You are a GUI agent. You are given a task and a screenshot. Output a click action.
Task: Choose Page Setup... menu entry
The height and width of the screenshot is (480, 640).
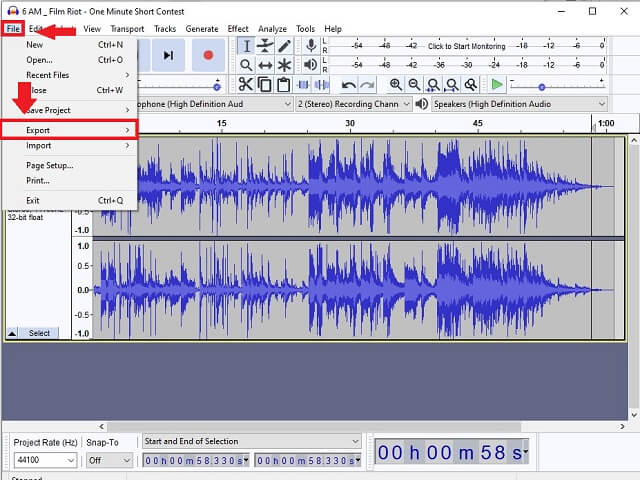69,165
